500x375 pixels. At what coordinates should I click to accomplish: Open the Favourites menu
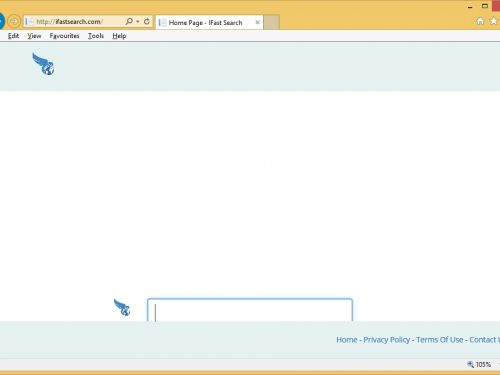[x=64, y=36]
